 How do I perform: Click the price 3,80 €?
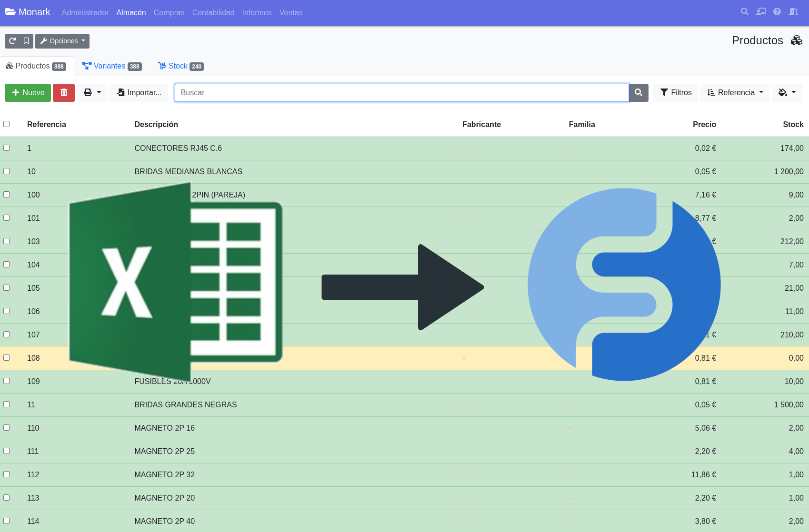[705, 521]
